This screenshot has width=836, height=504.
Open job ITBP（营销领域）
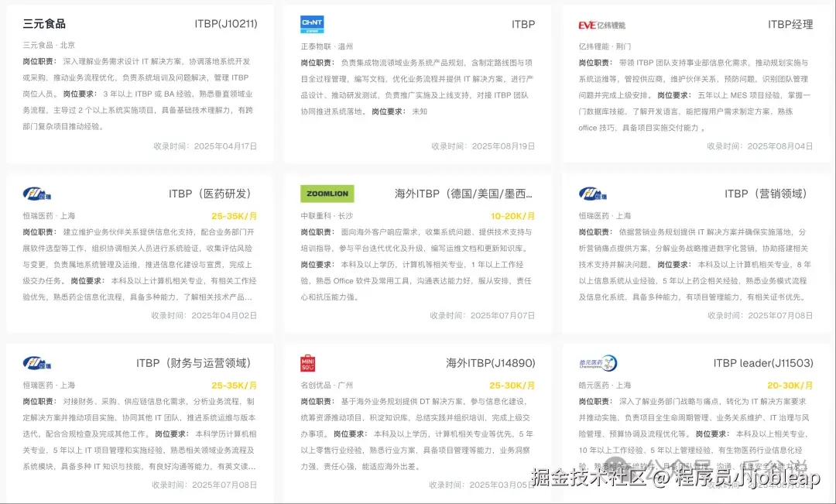click(766, 194)
